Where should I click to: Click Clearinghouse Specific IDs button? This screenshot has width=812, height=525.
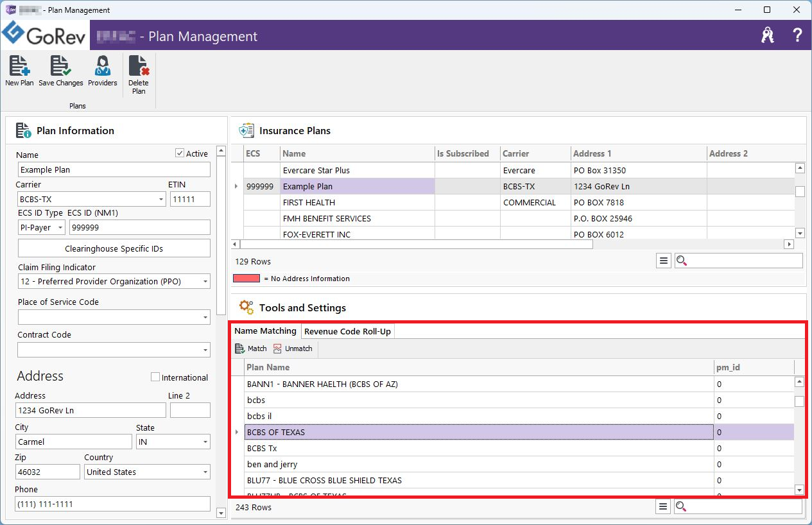click(x=114, y=248)
